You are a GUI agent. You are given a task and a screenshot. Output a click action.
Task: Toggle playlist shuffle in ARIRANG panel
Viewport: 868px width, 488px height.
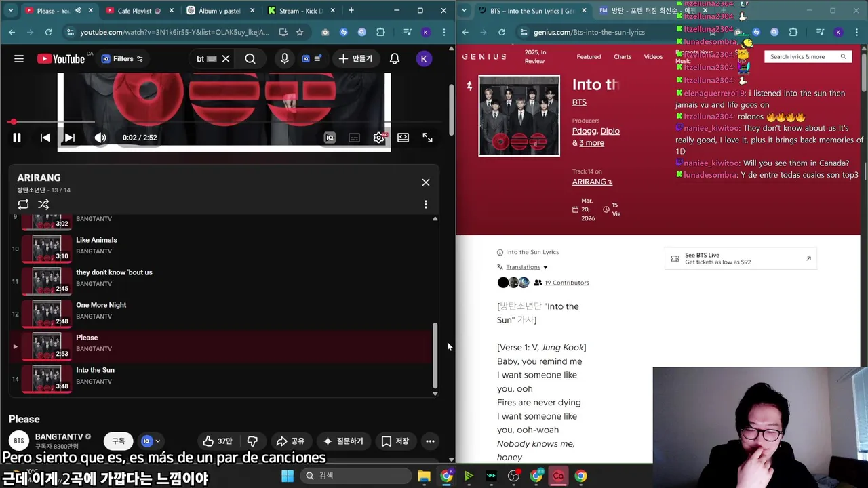(43, 204)
